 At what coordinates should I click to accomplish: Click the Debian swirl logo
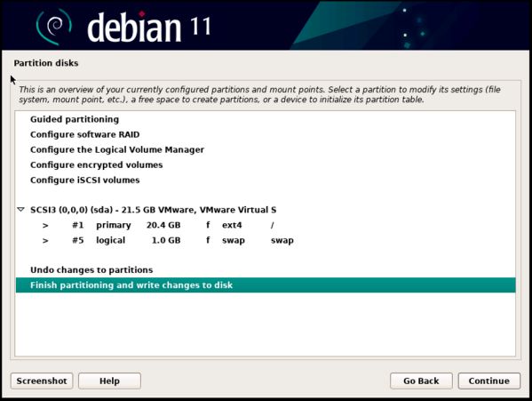point(54,27)
